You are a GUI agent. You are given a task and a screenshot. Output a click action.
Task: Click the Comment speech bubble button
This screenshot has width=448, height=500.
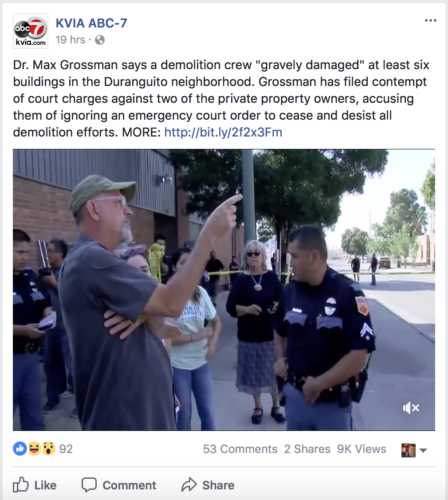pos(119,485)
